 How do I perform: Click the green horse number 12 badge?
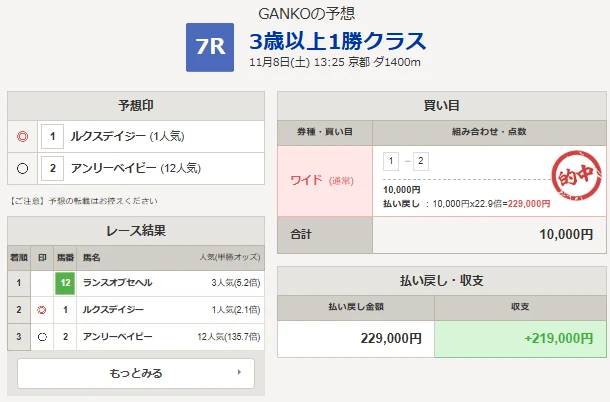point(65,283)
